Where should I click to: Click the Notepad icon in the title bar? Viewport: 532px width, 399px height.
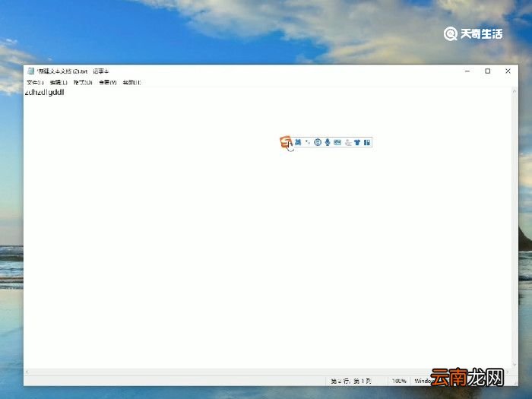pyautogui.click(x=31, y=71)
